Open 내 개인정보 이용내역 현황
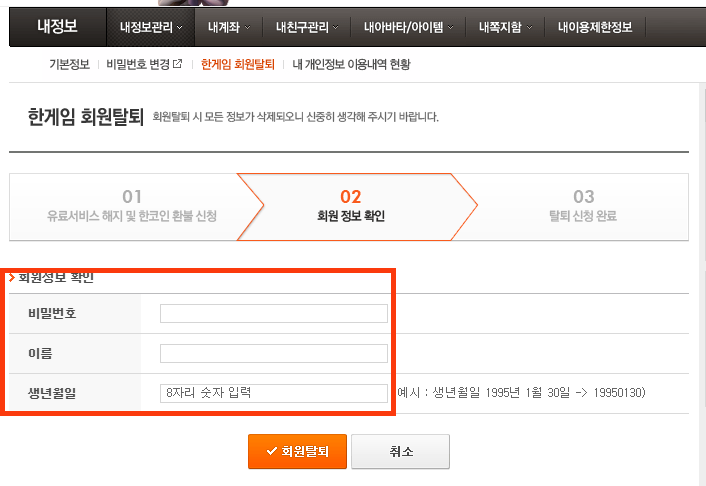706x486 pixels. [x=351, y=64]
